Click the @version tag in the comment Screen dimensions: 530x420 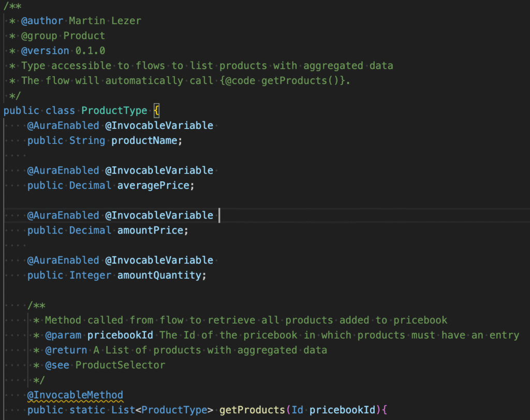click(45, 51)
